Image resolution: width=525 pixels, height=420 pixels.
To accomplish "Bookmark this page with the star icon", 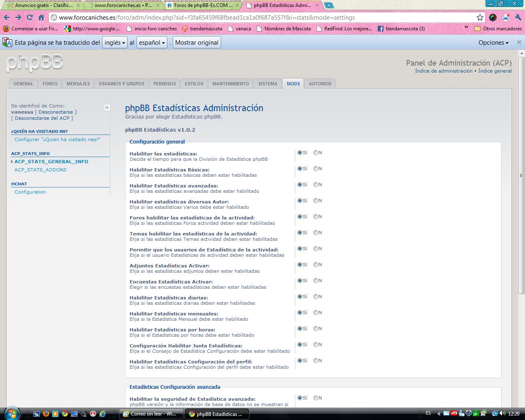I will click(480, 18).
